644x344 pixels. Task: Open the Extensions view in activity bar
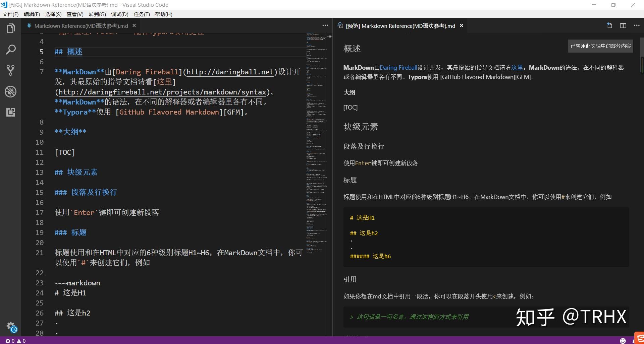point(11,113)
